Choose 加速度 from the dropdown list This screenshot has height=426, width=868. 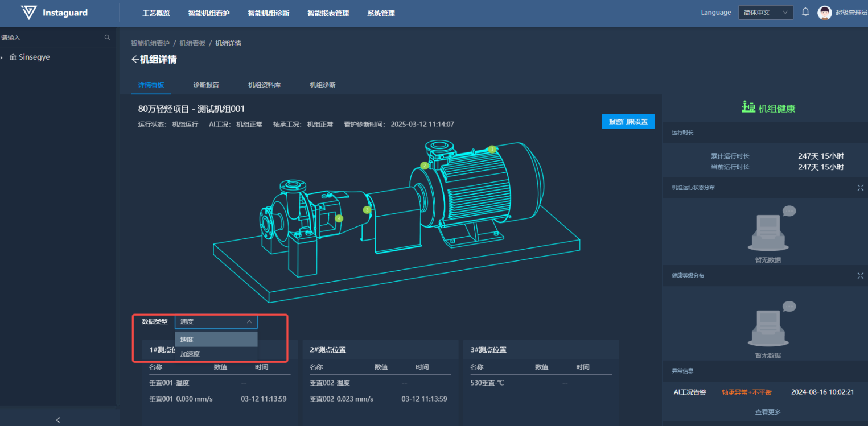(x=190, y=354)
